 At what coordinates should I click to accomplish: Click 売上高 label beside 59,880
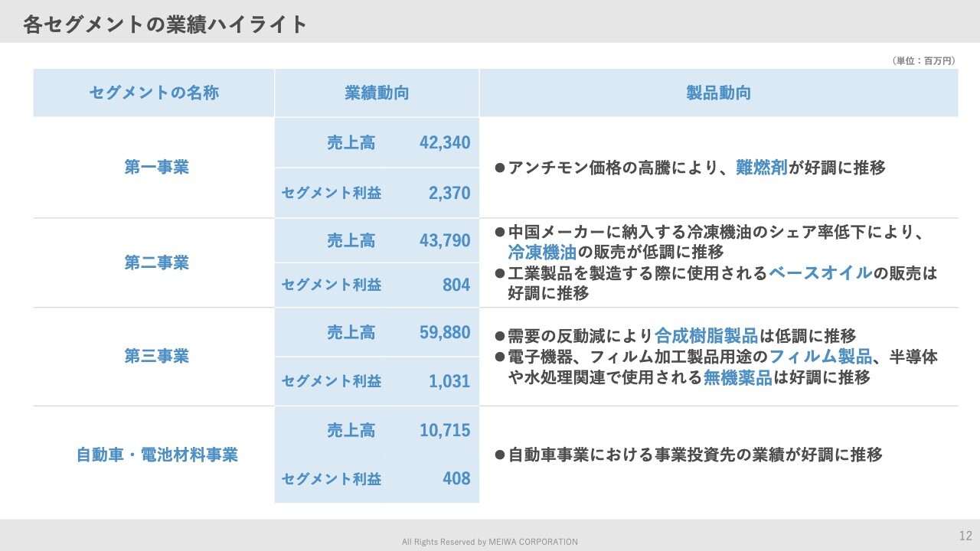351,332
